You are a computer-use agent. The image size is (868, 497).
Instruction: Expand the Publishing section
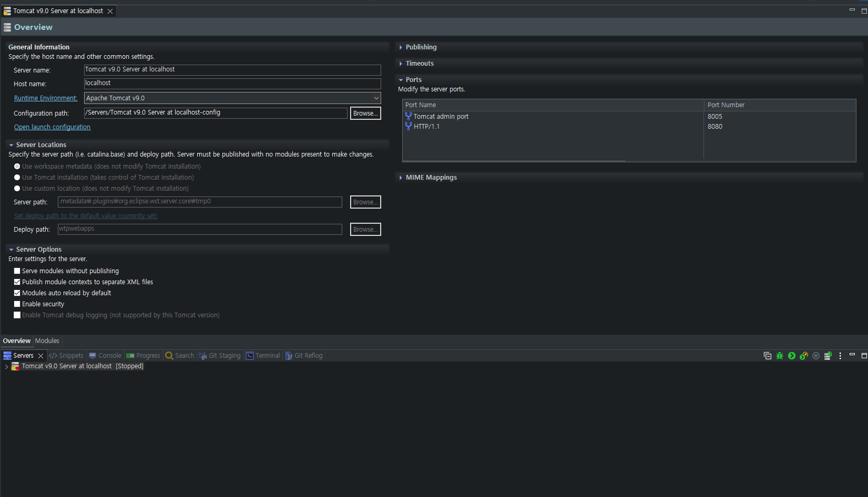401,47
